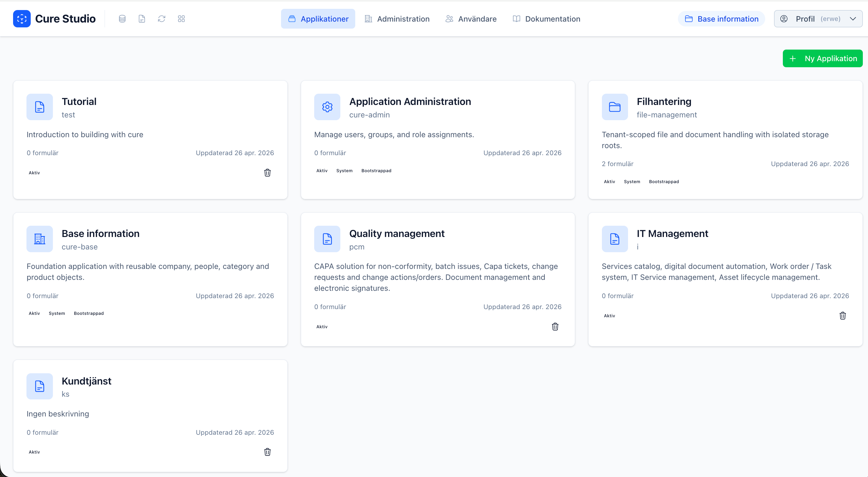Click the refresh sync icon in the toolbar
868x477 pixels.
[162, 19]
